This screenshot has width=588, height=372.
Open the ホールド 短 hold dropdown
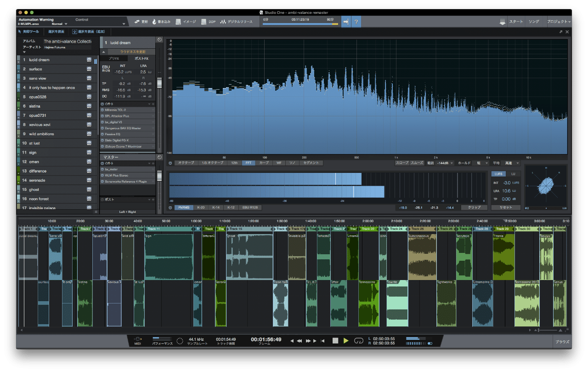pyautogui.click(x=480, y=163)
